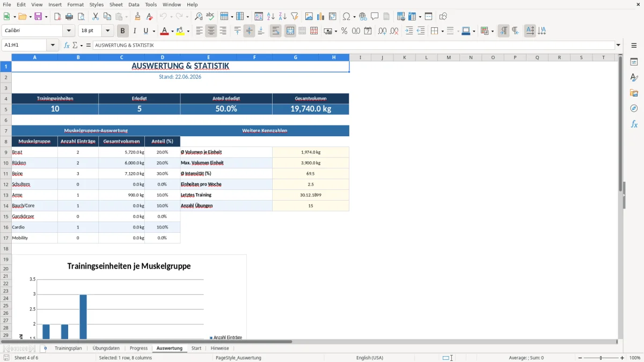Toggle Merge and Center Cells
The width and height of the screenshot is (644, 362).
point(290,31)
